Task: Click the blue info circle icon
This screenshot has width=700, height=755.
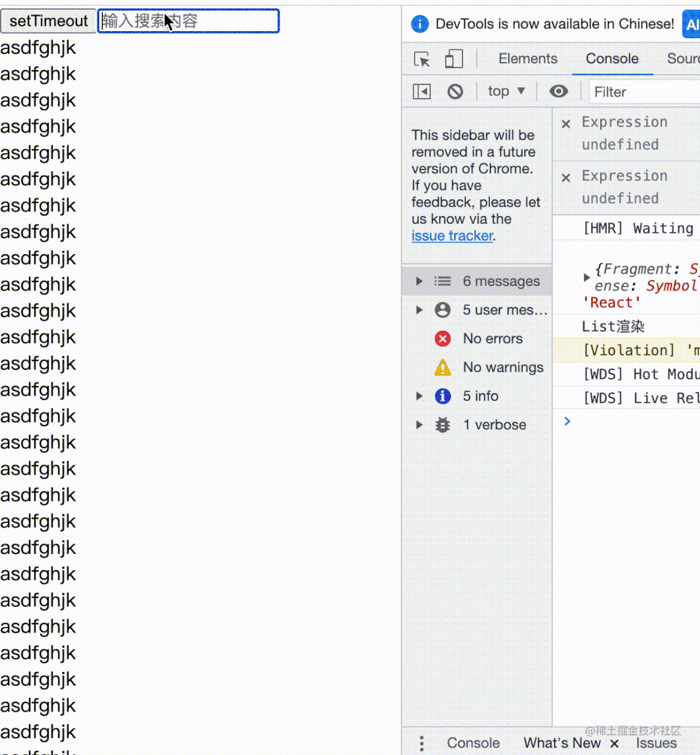Action: [x=442, y=396]
